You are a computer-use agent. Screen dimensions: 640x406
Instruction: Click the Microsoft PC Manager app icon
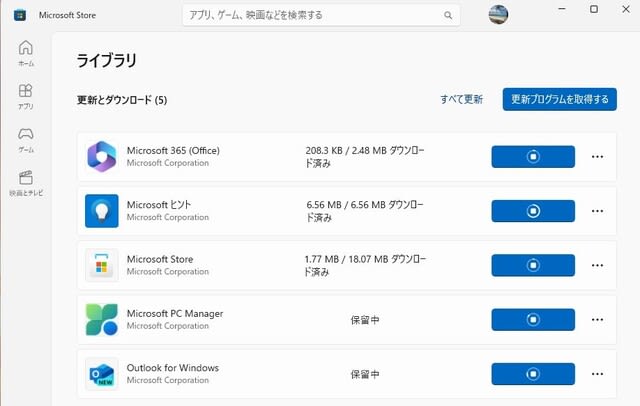pyautogui.click(x=102, y=319)
